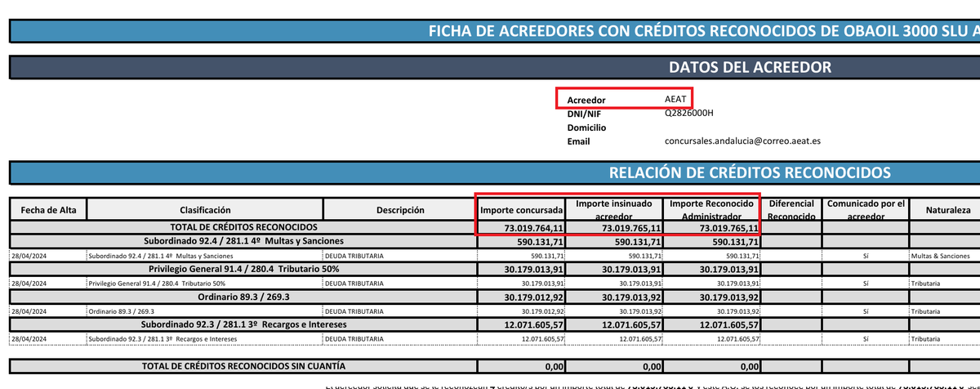
Task: Click the bold Privilegio General 91.4 Tributario 50% heading
Action: (243, 269)
